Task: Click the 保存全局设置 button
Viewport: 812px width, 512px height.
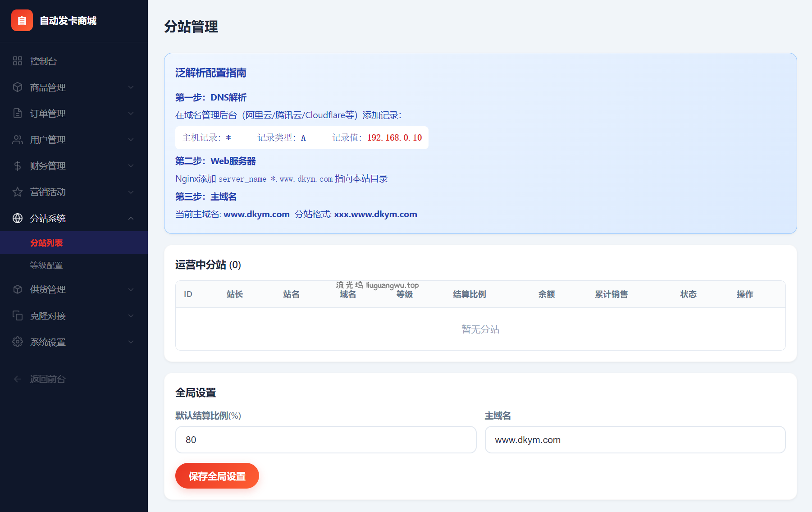Action: 217,476
